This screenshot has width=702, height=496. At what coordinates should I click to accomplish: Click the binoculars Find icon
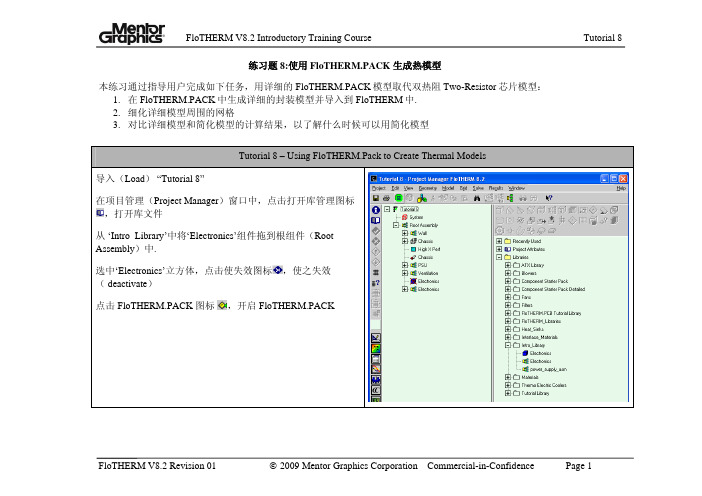pyautogui.click(x=477, y=198)
